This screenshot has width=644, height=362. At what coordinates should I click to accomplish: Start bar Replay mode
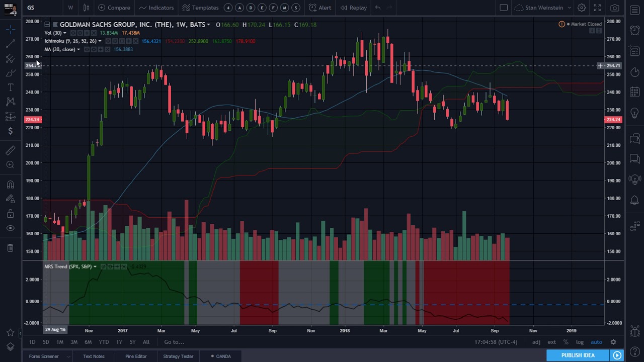354,8
